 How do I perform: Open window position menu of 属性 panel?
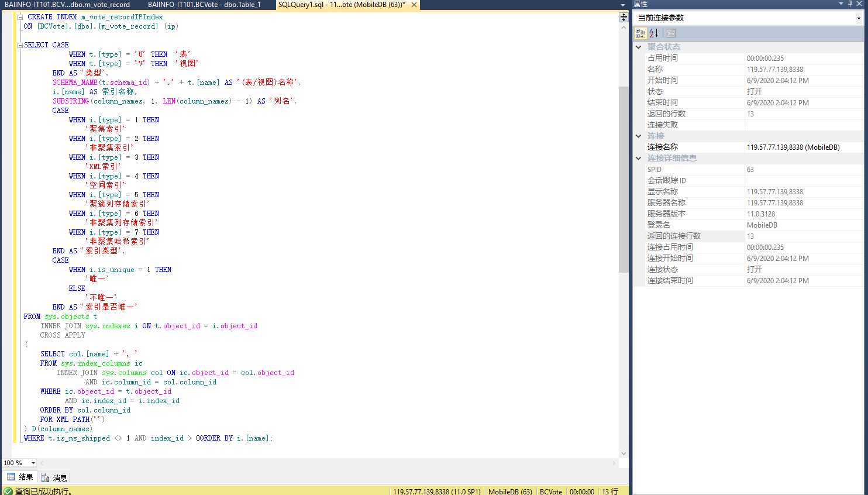tap(841, 4)
